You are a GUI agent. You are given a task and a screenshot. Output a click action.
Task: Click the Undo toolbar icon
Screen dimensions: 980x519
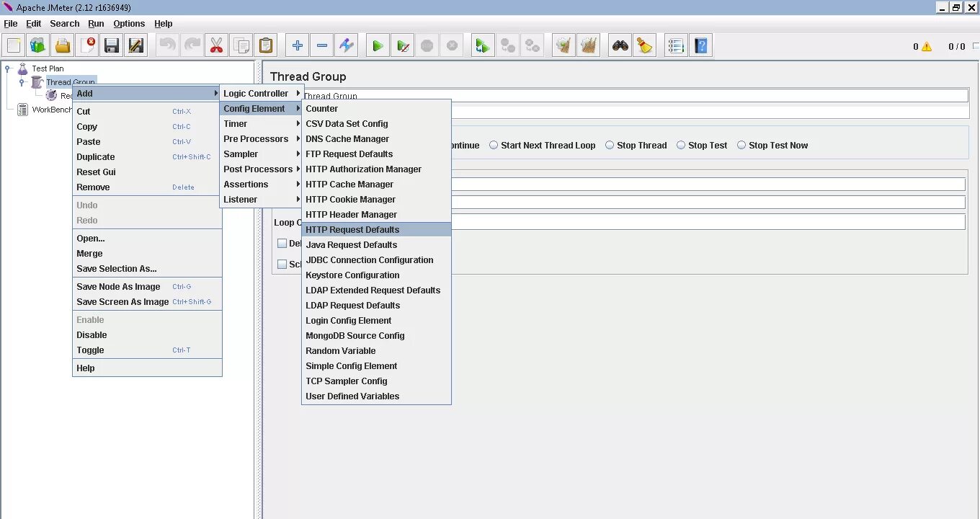coord(167,46)
